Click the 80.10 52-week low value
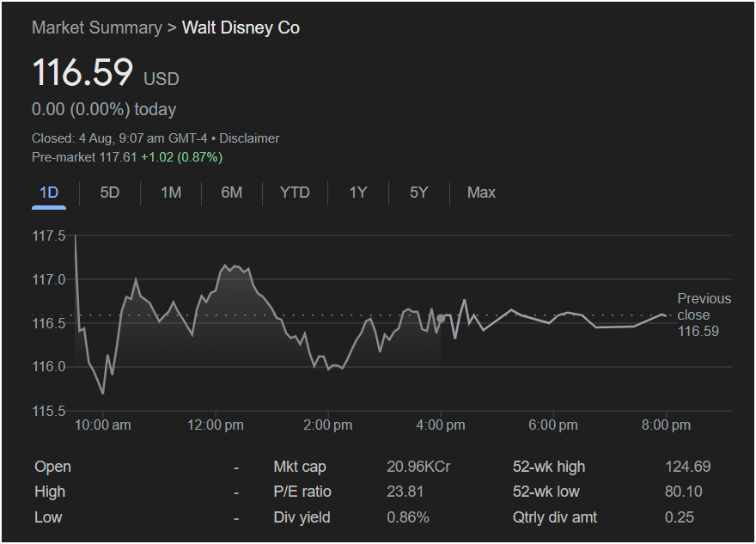The width and height of the screenshot is (756, 544). pos(684,492)
